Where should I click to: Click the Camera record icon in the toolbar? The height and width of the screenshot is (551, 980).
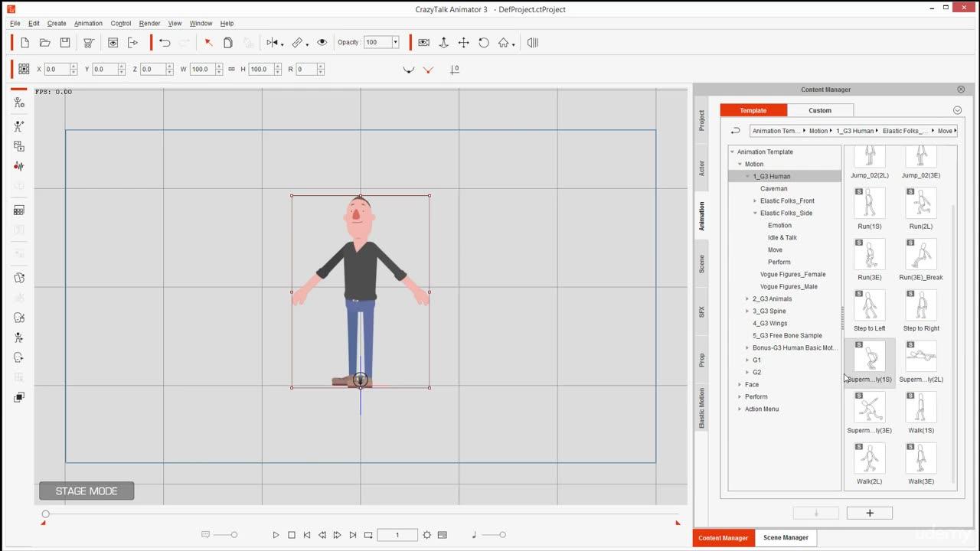pyautogui.click(x=423, y=43)
